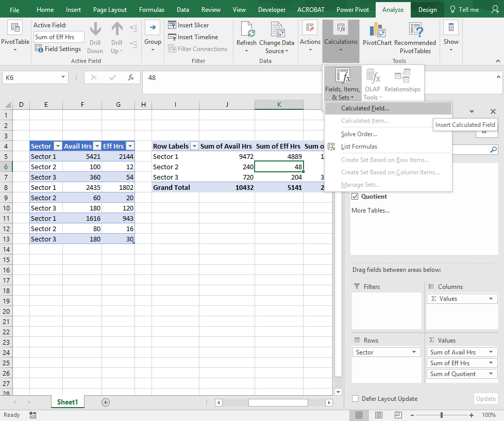Click the Calculations button icon
Screen dimensions: 504x421
341,28
